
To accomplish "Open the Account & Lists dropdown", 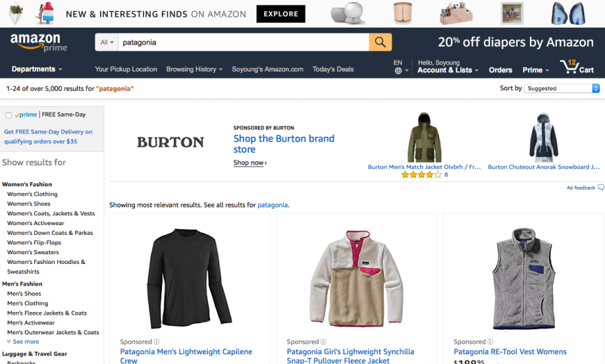I will pyautogui.click(x=448, y=69).
